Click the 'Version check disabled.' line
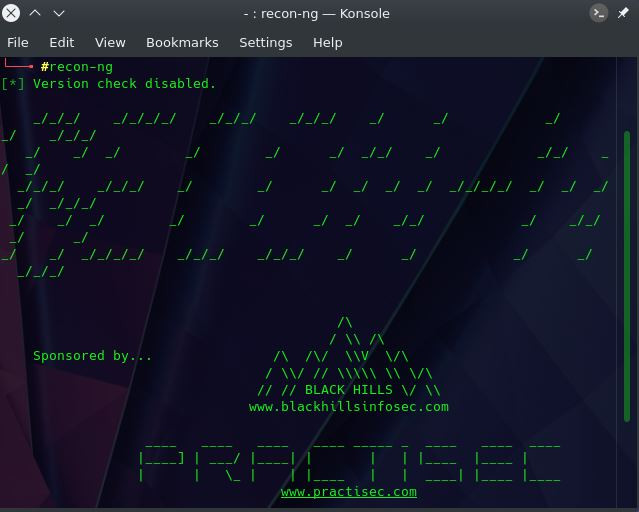Screen dimensions: 639x512 (124, 84)
